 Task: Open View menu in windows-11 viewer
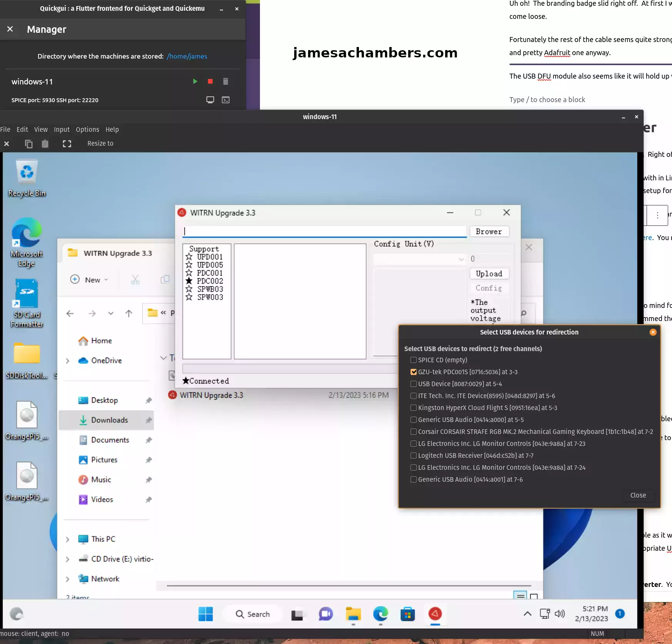41,129
